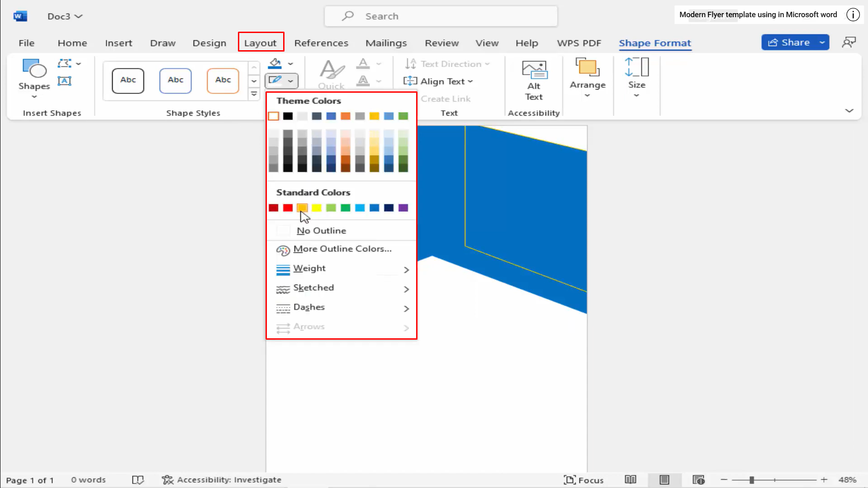Enable Focus mode in status bar

[x=584, y=480]
